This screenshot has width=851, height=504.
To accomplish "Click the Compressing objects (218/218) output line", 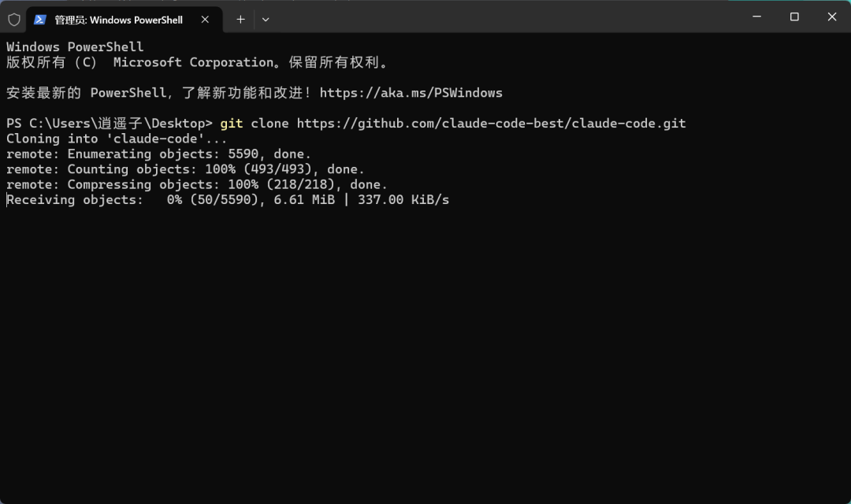I will [196, 184].
